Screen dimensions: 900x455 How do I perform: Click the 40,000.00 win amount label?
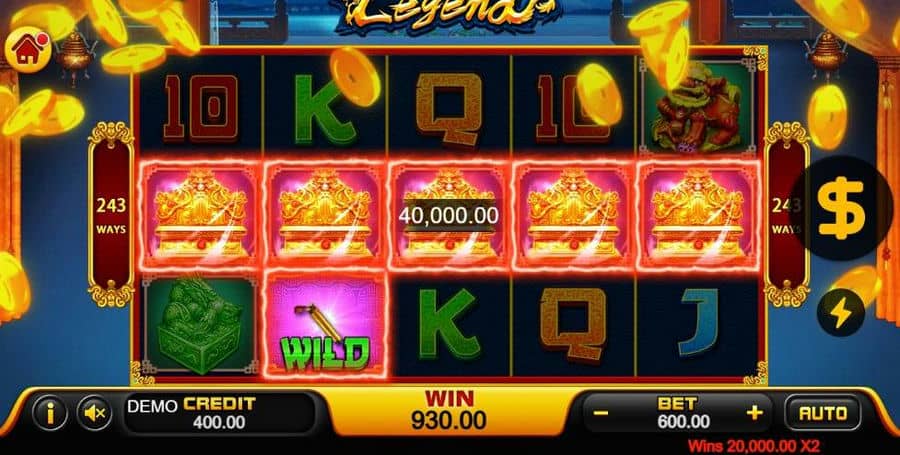tap(449, 216)
